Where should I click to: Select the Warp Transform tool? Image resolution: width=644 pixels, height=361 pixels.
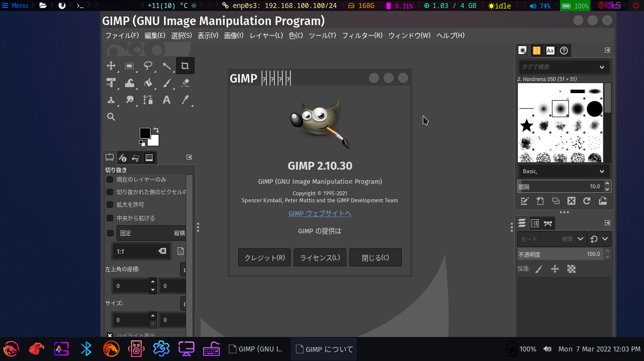click(130, 83)
